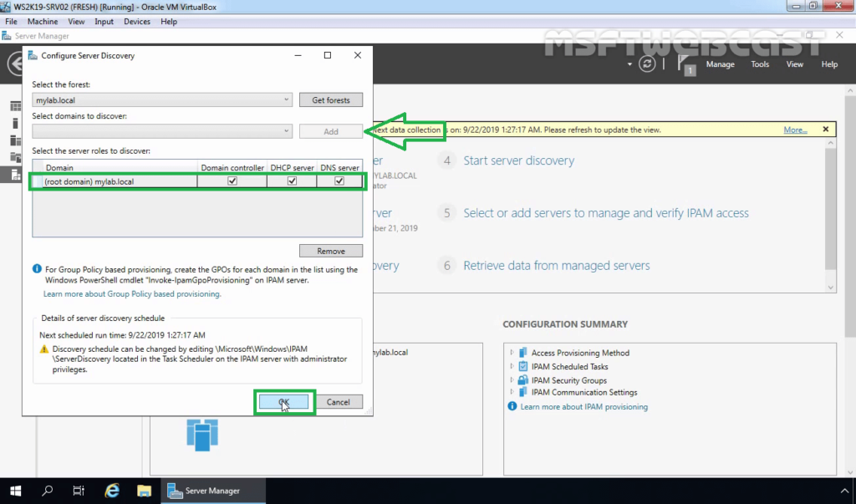
Task: Expand Access Provisioning Method item
Action: pos(512,353)
